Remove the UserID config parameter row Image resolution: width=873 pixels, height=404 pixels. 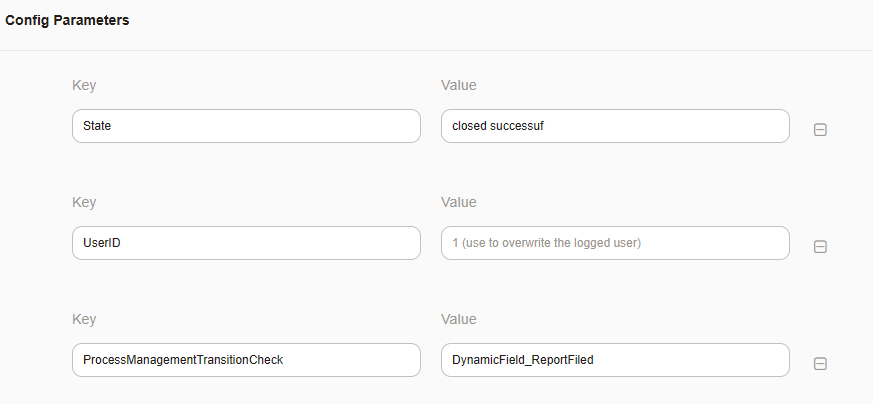820,247
